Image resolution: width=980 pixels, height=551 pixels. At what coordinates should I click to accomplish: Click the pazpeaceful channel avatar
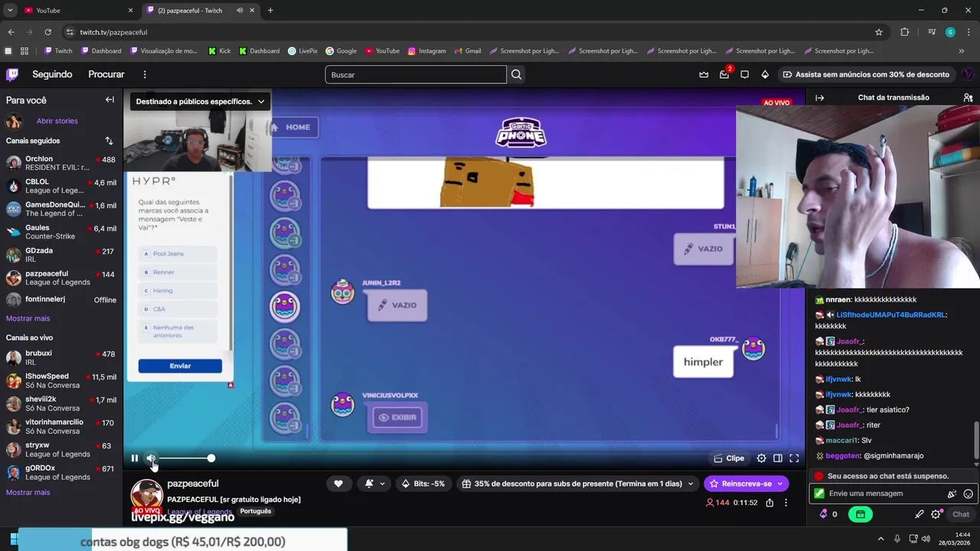point(146,495)
